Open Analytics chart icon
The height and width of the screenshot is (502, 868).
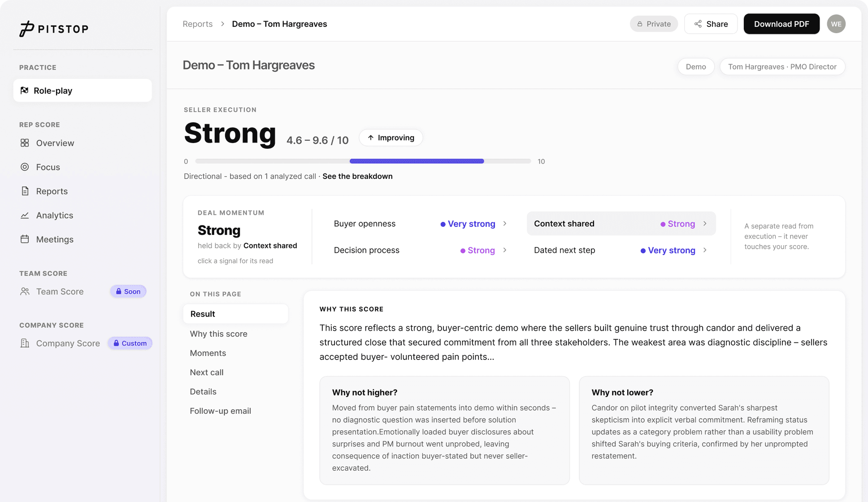pos(25,215)
